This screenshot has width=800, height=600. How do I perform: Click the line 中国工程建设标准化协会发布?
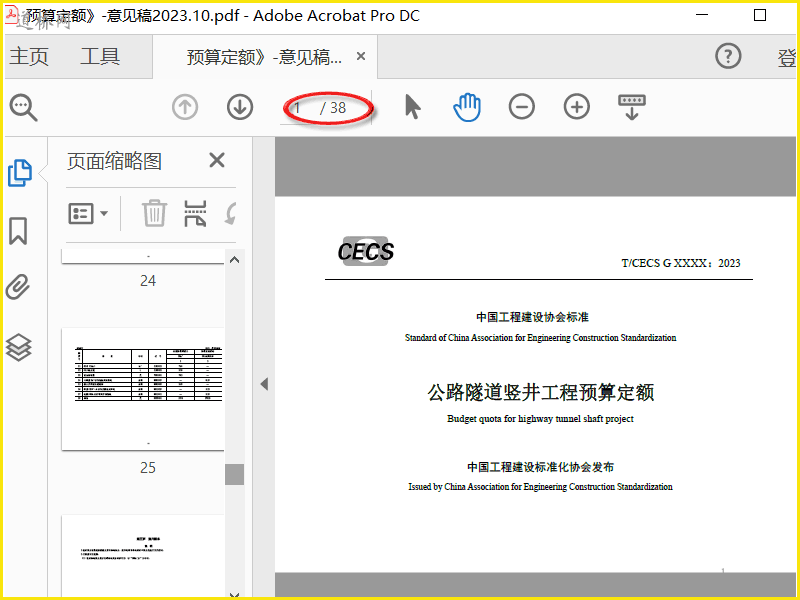[540, 467]
